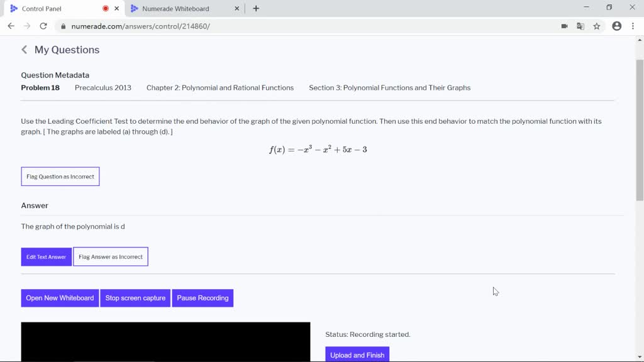Image resolution: width=644 pixels, height=362 pixels.
Task: Click the red recording indicator on Control Panel tab
Action: [x=104, y=9]
